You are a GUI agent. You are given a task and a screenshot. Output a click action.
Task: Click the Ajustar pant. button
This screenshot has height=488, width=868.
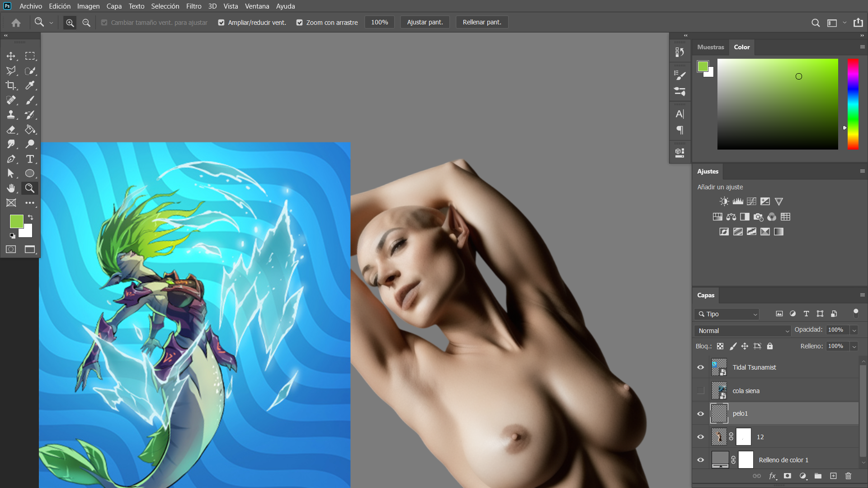pos(425,23)
